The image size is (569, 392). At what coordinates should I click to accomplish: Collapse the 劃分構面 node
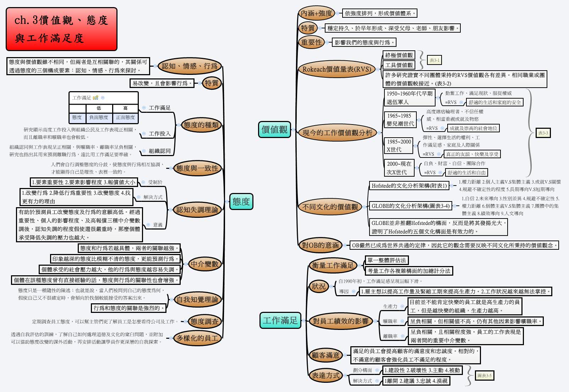point(377,370)
